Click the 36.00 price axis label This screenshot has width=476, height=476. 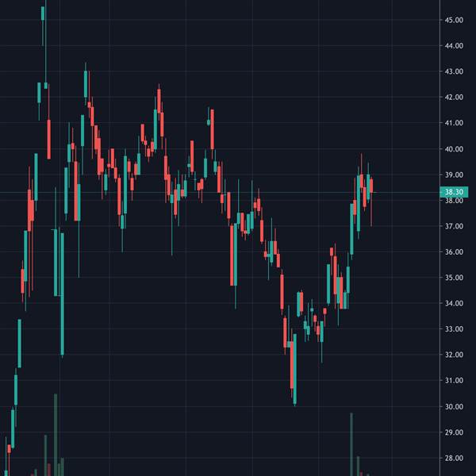point(454,252)
